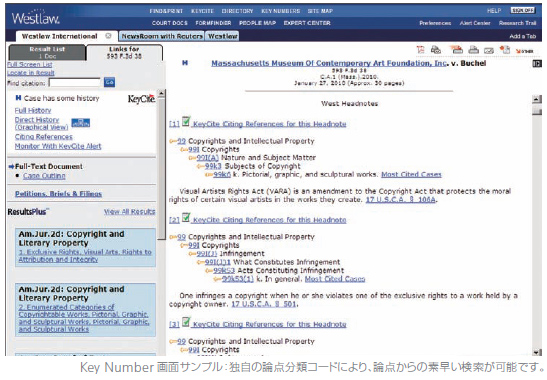Click View All Results in ResultsPlus
The width and height of the screenshot is (547, 380).
click(129, 212)
